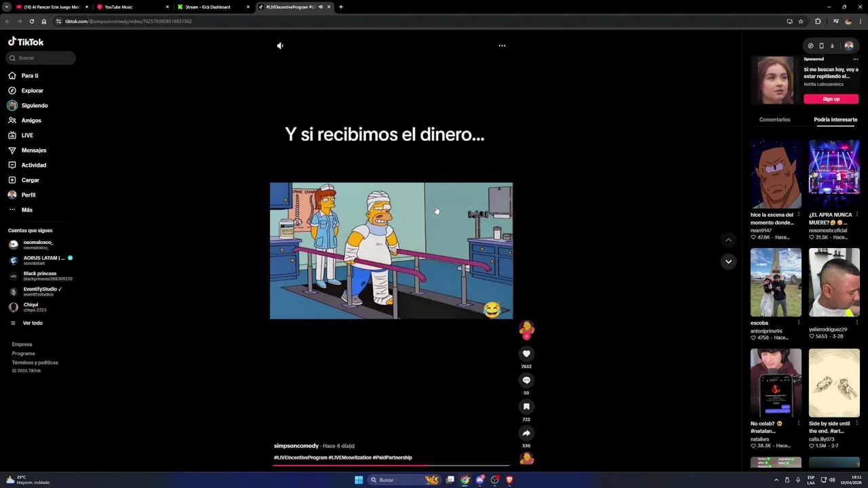The height and width of the screenshot is (488, 868).
Task: Open the 'hice la escena del momento' video
Action: [x=776, y=174]
